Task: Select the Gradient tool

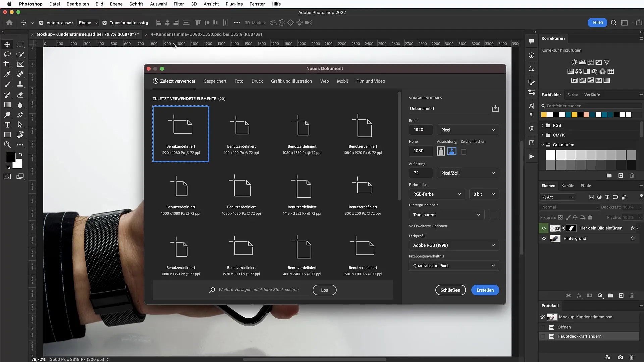Action: (x=7, y=105)
